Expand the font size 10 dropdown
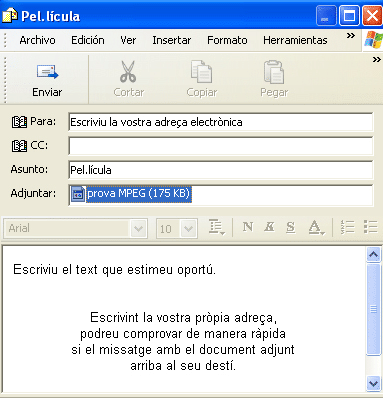 point(188,229)
